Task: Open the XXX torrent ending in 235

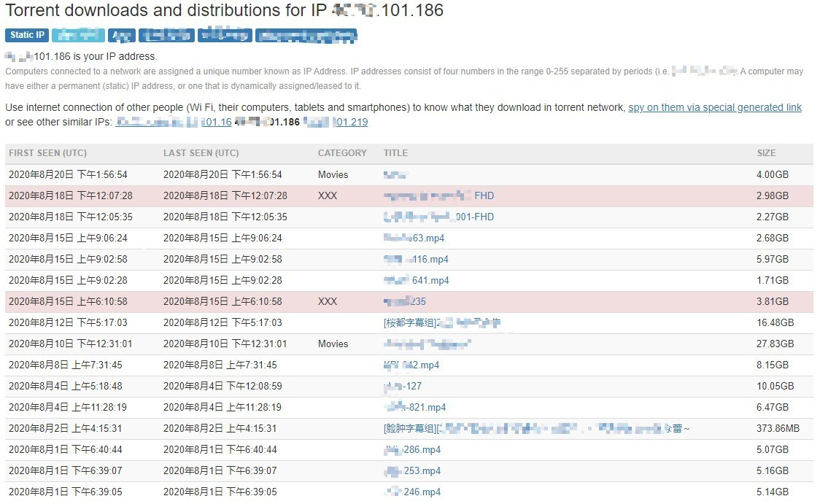Action: [407, 301]
